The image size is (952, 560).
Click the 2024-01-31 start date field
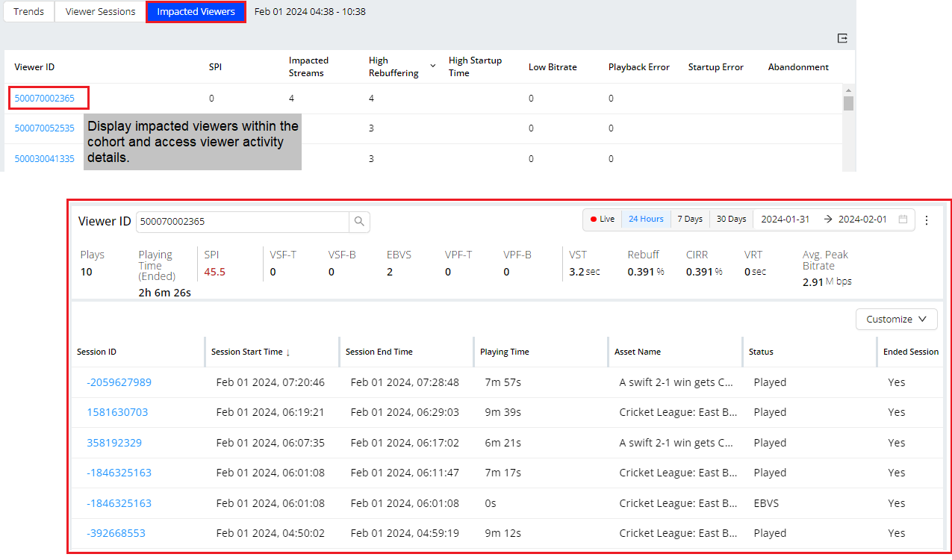[785, 220]
